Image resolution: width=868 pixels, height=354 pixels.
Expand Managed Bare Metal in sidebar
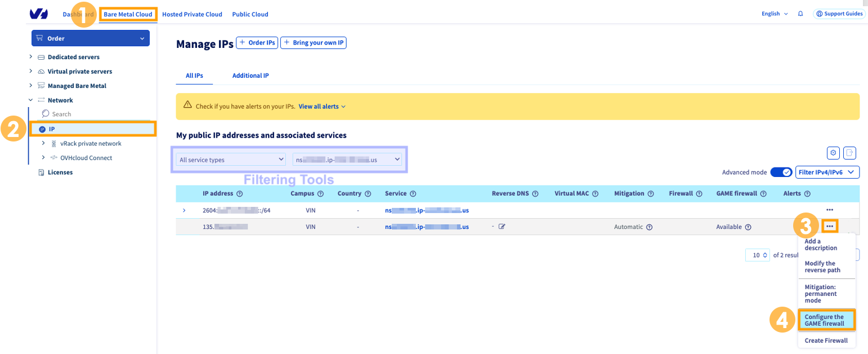click(x=31, y=86)
